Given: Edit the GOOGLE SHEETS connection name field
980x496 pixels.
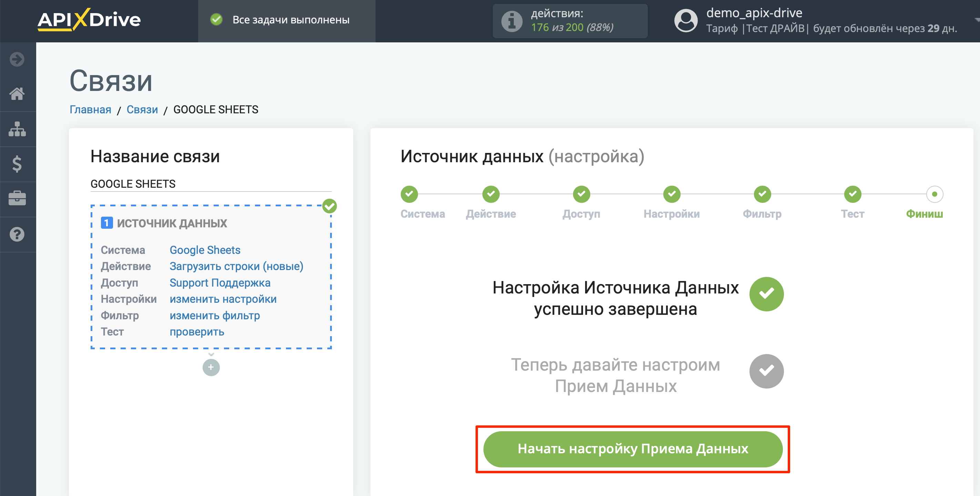Looking at the screenshot, I should coord(211,184).
